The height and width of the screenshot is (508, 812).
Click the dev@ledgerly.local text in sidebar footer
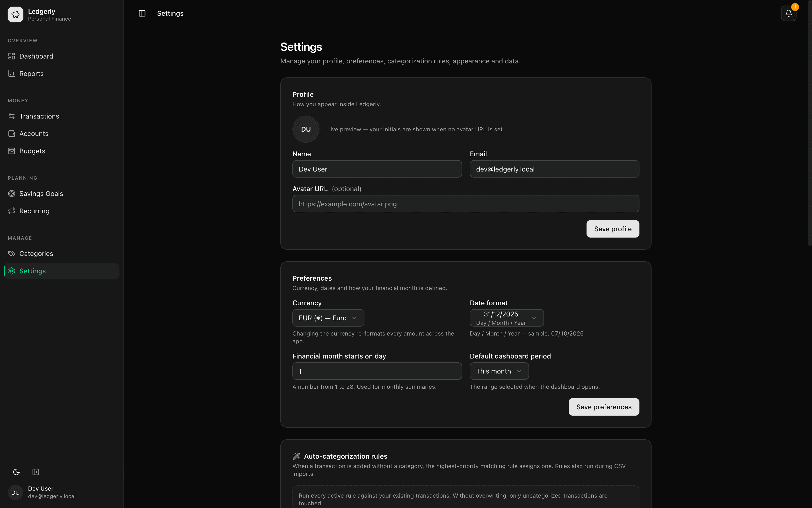[52, 496]
